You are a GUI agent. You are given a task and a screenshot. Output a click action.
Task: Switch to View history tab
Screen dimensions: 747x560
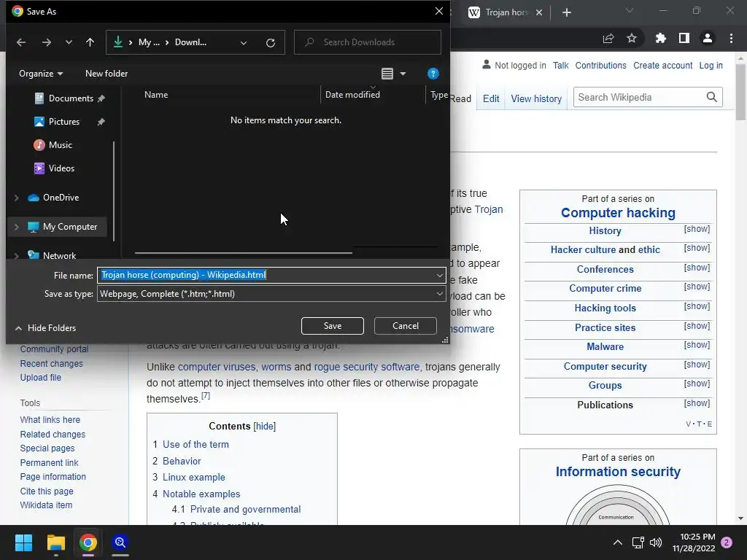pos(536,98)
